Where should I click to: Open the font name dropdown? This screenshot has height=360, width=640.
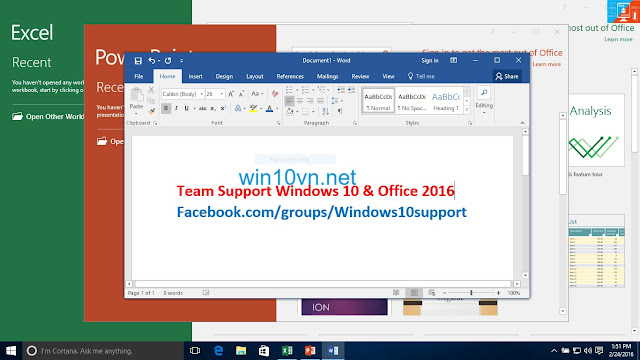[201, 94]
